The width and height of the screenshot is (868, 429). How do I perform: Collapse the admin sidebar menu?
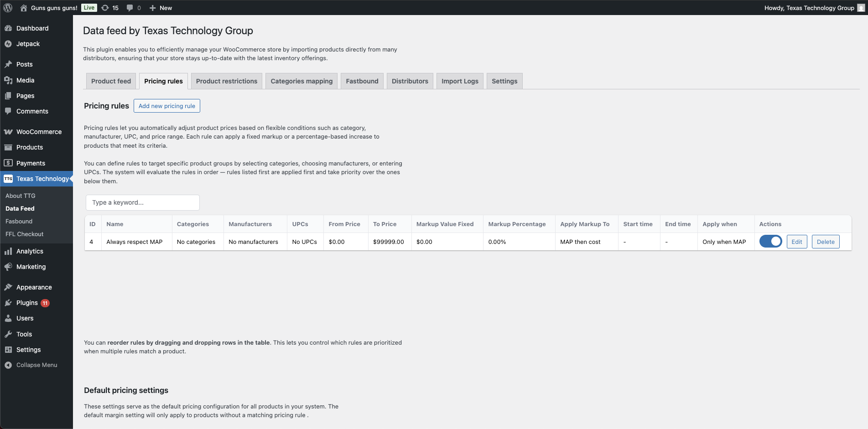tap(36, 365)
